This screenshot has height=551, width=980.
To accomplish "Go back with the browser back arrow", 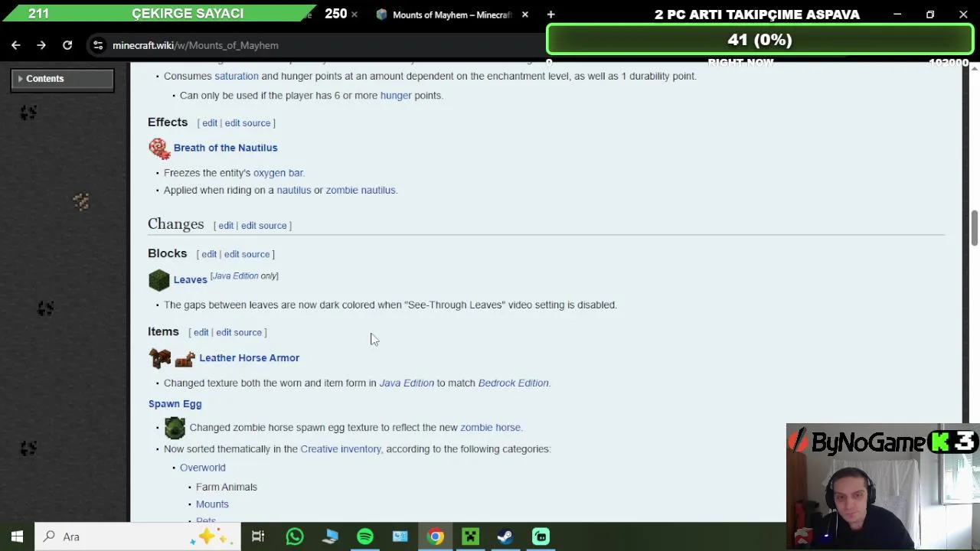I will 15,45.
